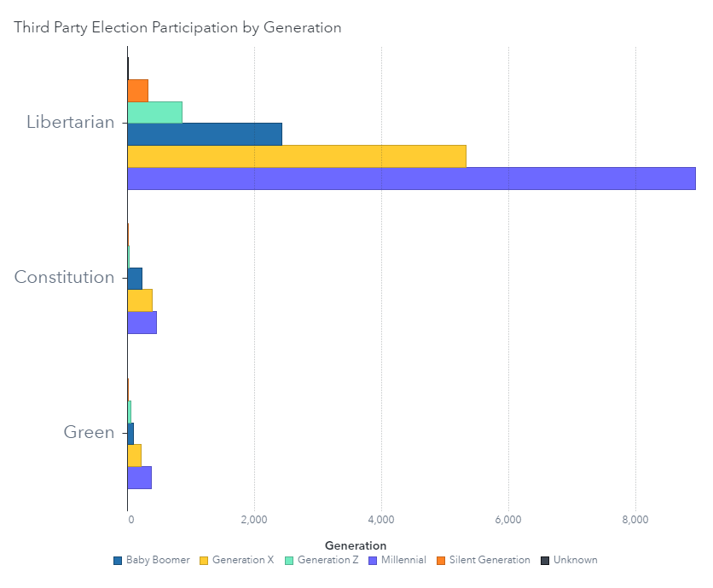Select the Green Millennial bar
This screenshot has height=588, width=713.
(x=140, y=478)
